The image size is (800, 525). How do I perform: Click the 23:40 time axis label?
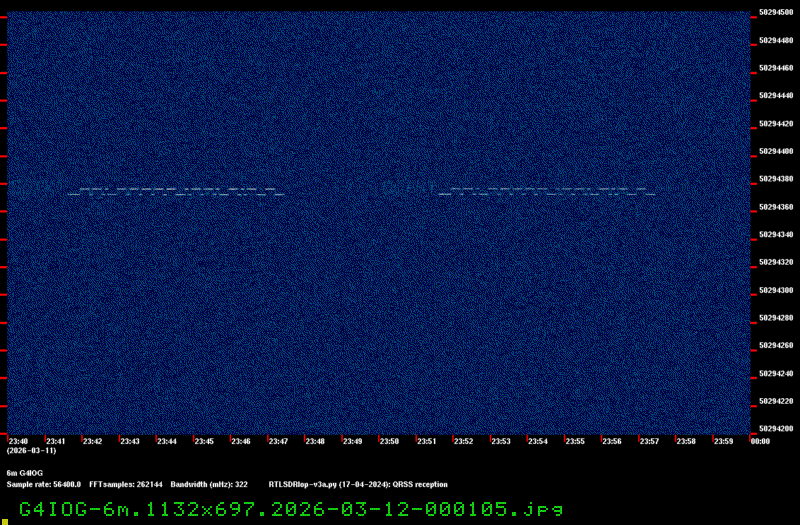[18, 441]
